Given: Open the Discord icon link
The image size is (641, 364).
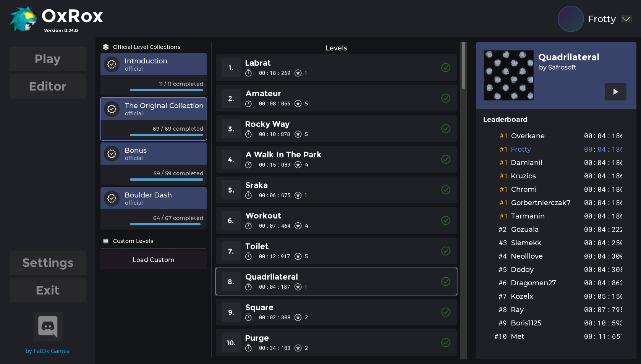Looking at the screenshot, I should (x=48, y=327).
